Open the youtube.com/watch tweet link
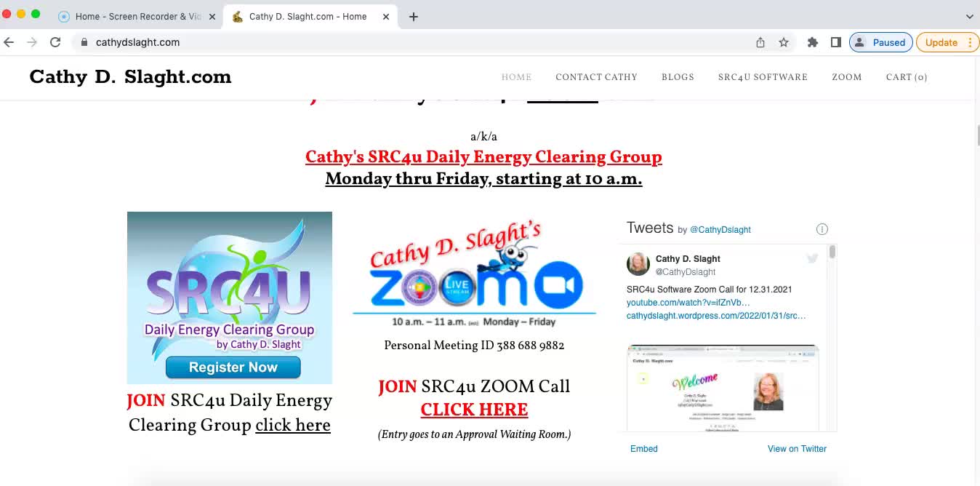This screenshot has height=486, width=980. tap(688, 303)
